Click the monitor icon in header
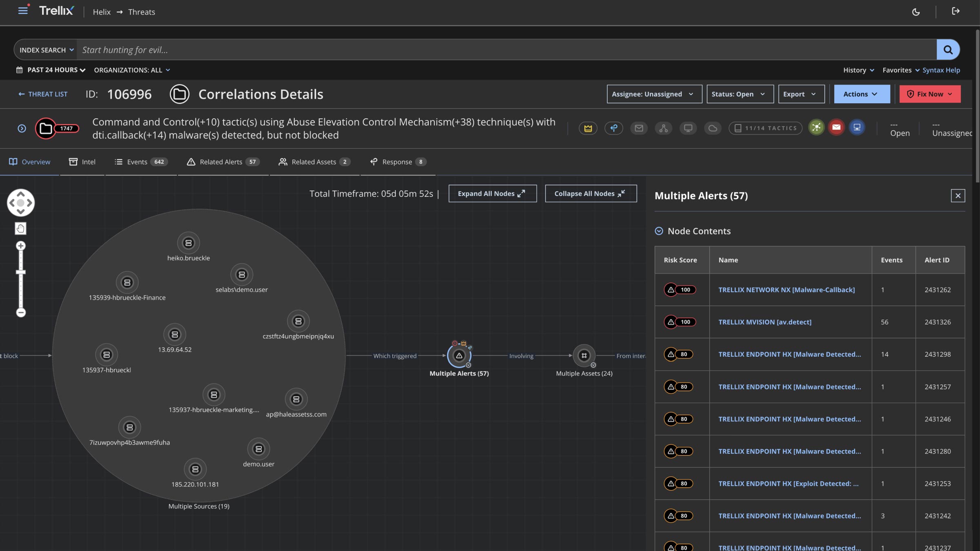 coord(688,128)
